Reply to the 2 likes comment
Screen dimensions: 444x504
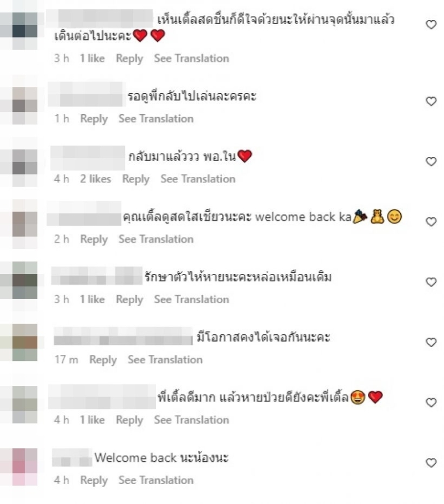136,179
